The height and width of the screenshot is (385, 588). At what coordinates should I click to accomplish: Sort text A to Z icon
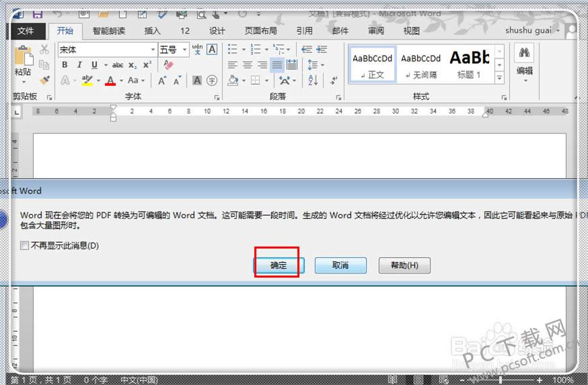click(x=313, y=80)
